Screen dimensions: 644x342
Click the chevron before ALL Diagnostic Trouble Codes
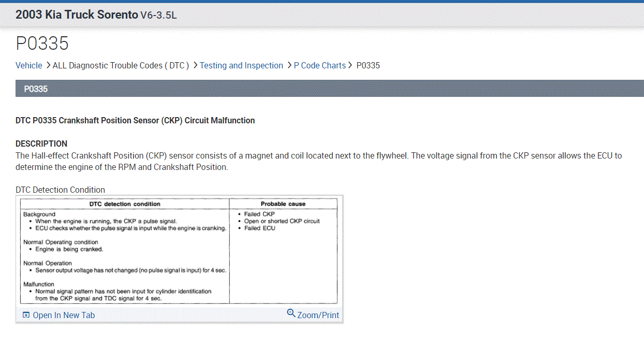[x=48, y=65]
